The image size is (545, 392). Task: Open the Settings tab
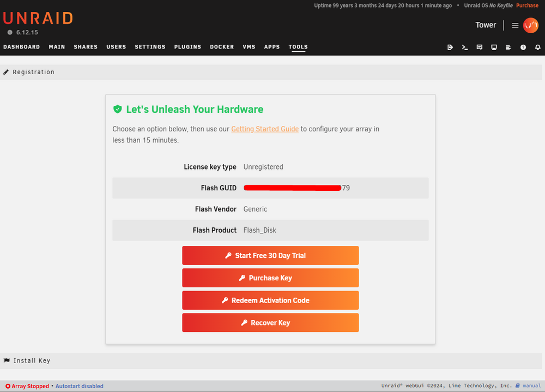pyautogui.click(x=150, y=47)
